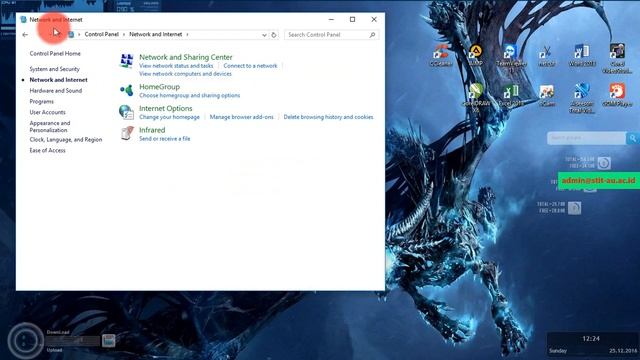The width and height of the screenshot is (640, 360).
Task: Open the CorelDRAW X6 desktop shortcut
Action: [476, 98]
